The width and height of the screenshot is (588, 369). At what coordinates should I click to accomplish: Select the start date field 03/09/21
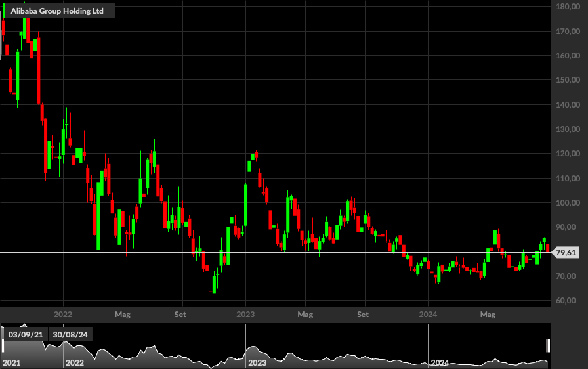pos(26,334)
